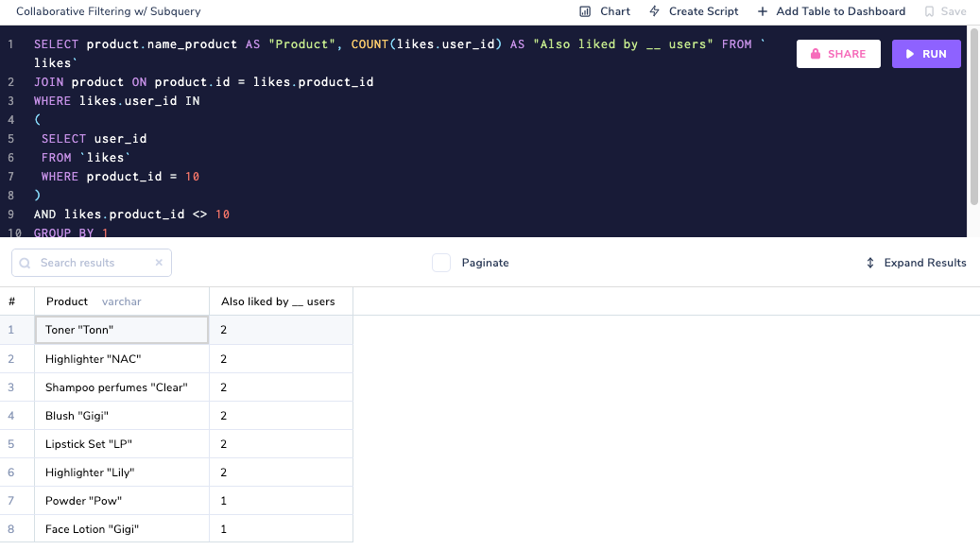
Task: Clear the search results field with X
Action: [159, 263]
